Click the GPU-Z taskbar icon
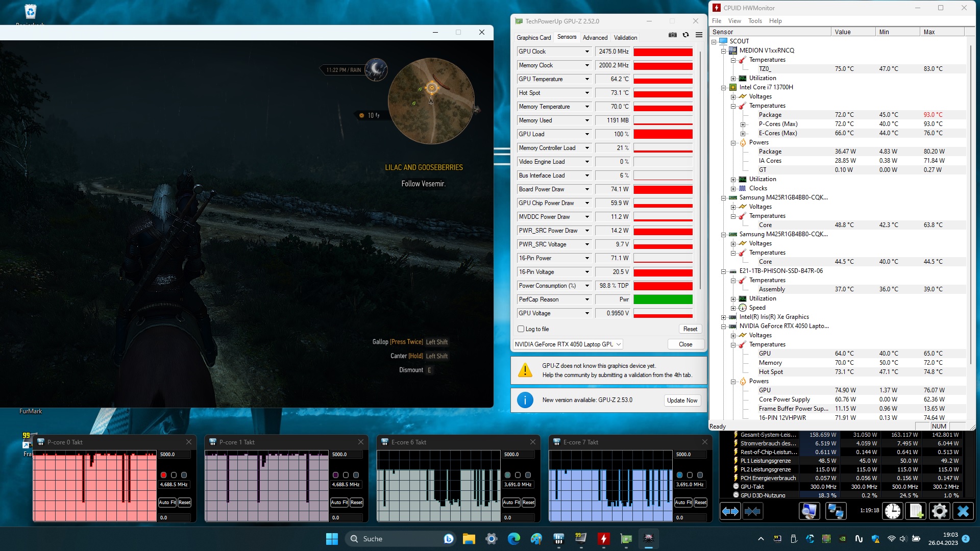Screen dimensions: 980x551 (626, 539)
